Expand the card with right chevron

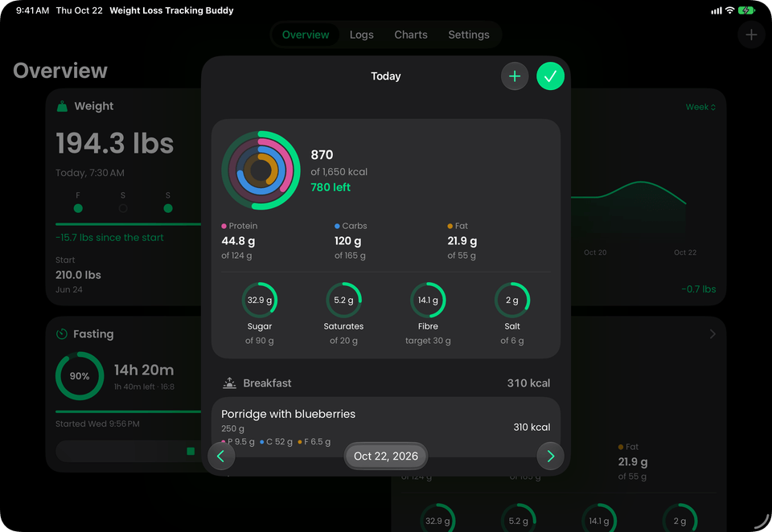click(x=712, y=334)
